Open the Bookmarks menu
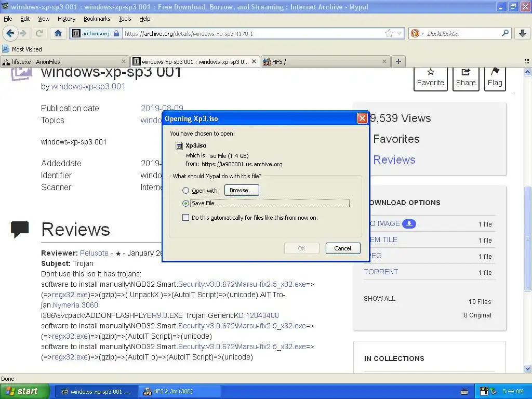The width and height of the screenshot is (532, 399). pyautogui.click(x=97, y=19)
